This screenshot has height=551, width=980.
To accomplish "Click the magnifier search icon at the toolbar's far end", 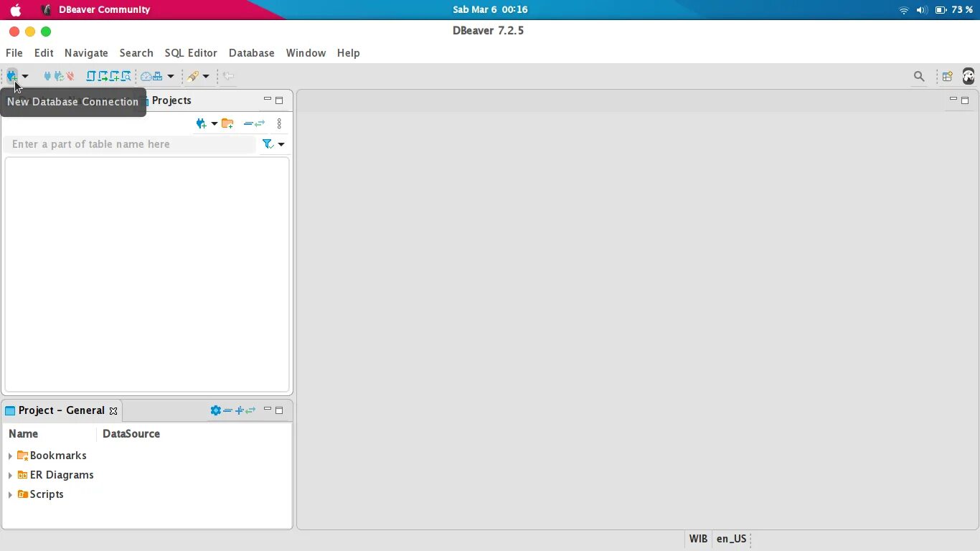I will (919, 76).
